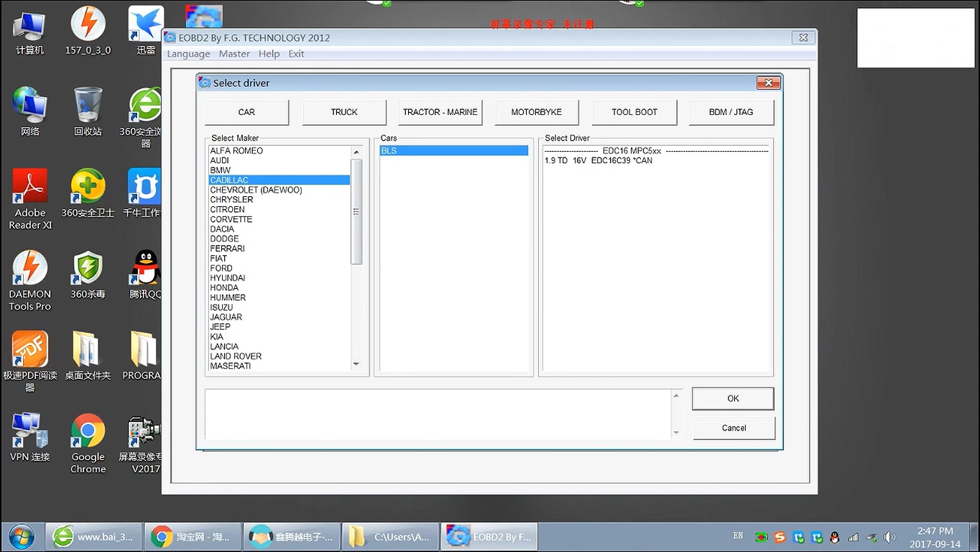The width and height of the screenshot is (980, 552).
Task: Open the 360杀毒 antivirus shortcut
Action: click(88, 275)
